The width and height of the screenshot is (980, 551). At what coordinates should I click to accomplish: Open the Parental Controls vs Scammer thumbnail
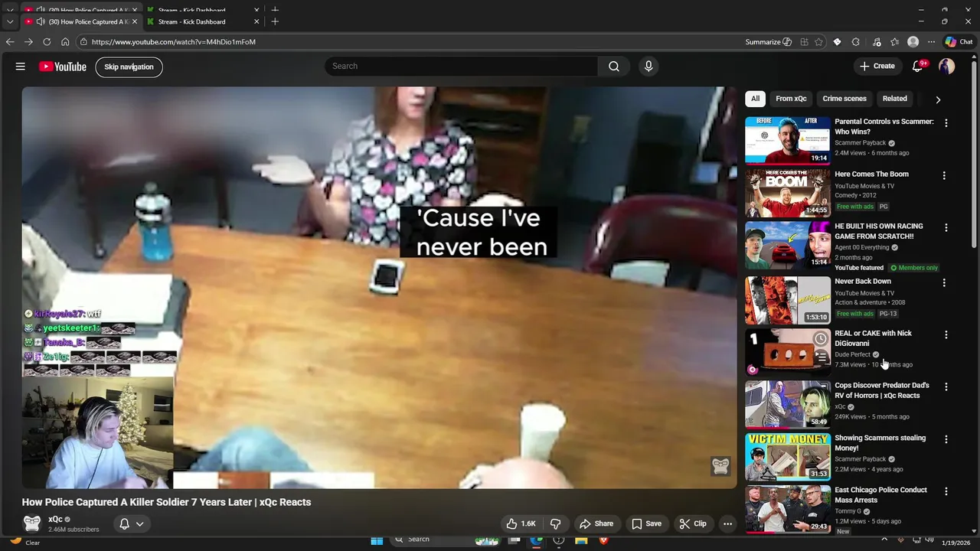click(x=787, y=140)
